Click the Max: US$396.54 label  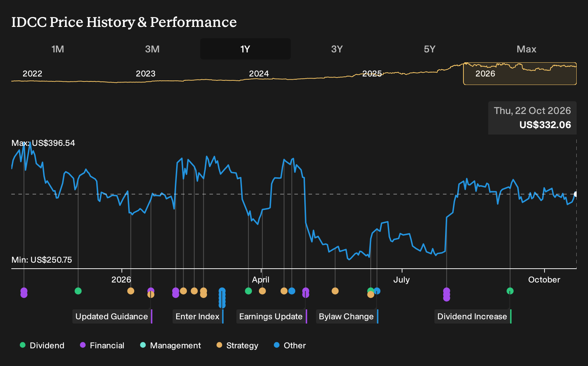(x=43, y=143)
